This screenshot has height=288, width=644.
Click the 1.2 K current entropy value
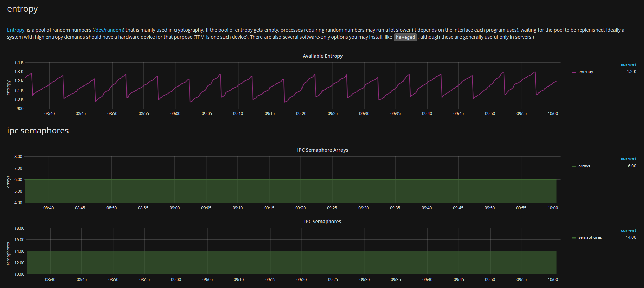pos(631,72)
